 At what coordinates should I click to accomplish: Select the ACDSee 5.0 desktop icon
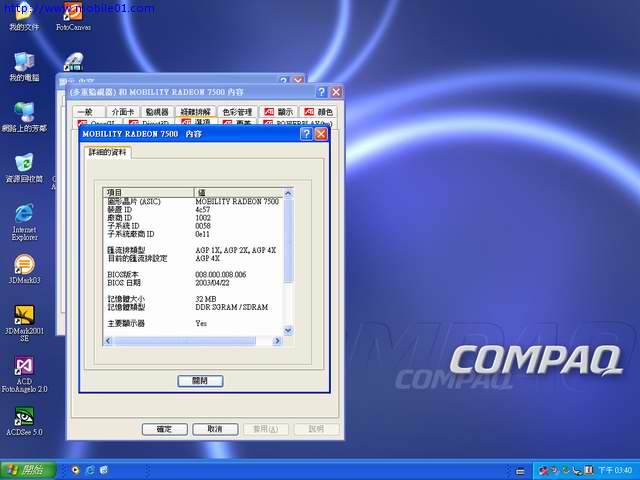pyautogui.click(x=24, y=421)
